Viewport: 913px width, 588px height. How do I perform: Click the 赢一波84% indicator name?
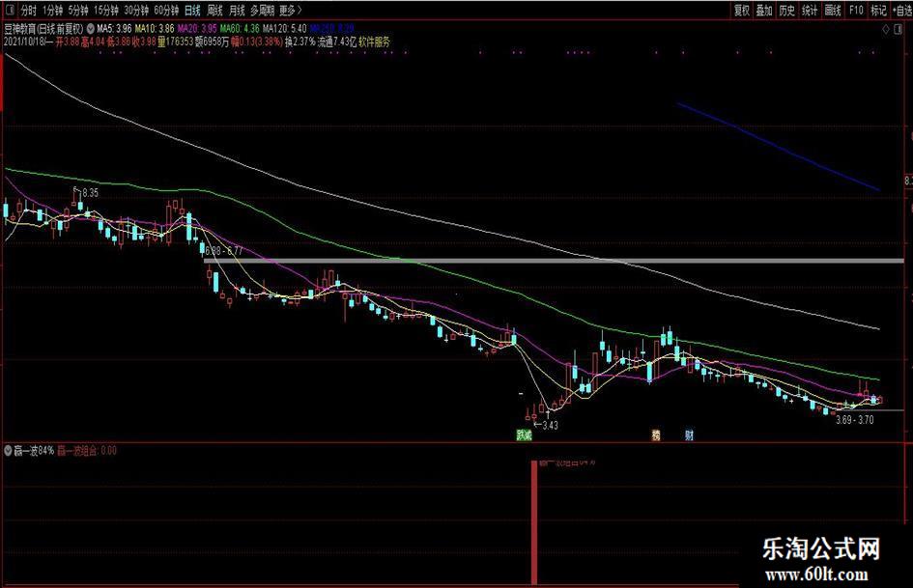click(34, 451)
